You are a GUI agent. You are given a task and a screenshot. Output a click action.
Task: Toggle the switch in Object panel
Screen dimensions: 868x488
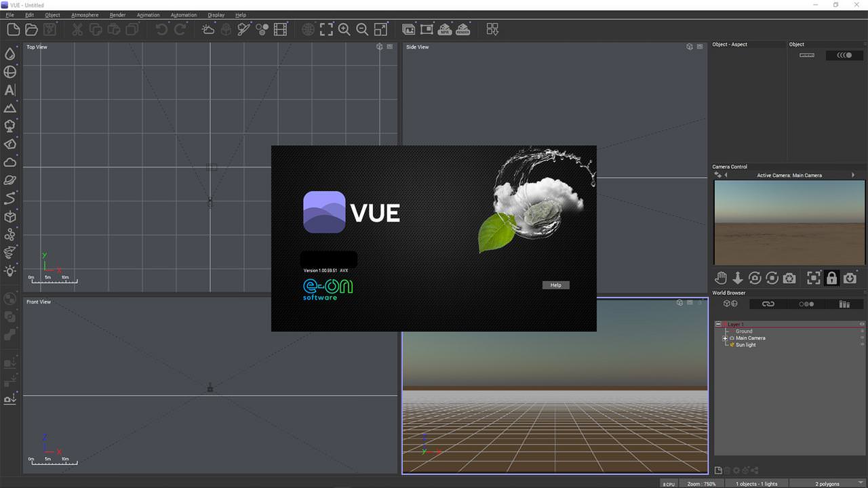(x=844, y=56)
